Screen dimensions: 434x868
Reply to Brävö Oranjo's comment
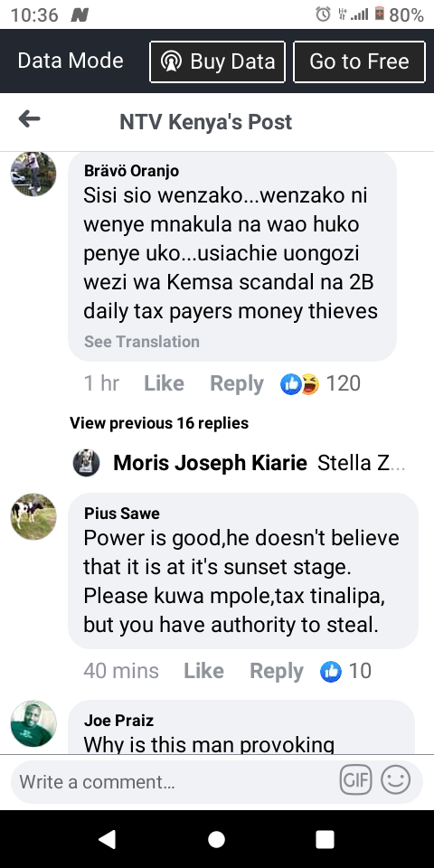(237, 383)
